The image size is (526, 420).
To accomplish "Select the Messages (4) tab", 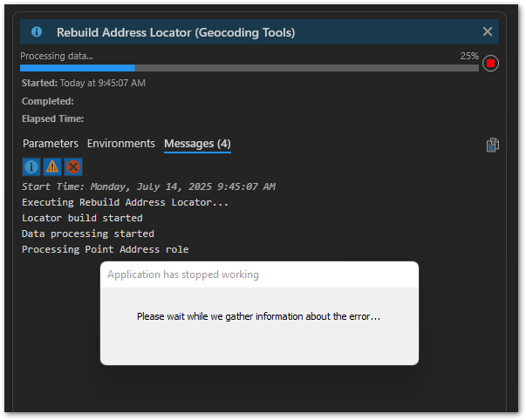I will pyautogui.click(x=197, y=144).
